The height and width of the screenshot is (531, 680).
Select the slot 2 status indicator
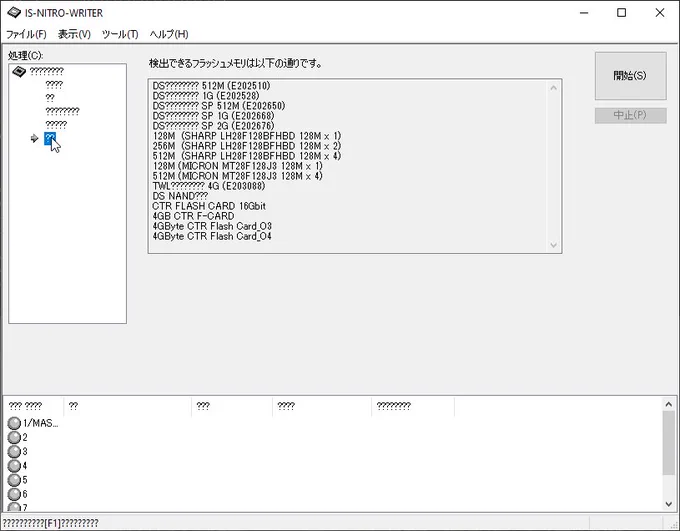click(14, 438)
